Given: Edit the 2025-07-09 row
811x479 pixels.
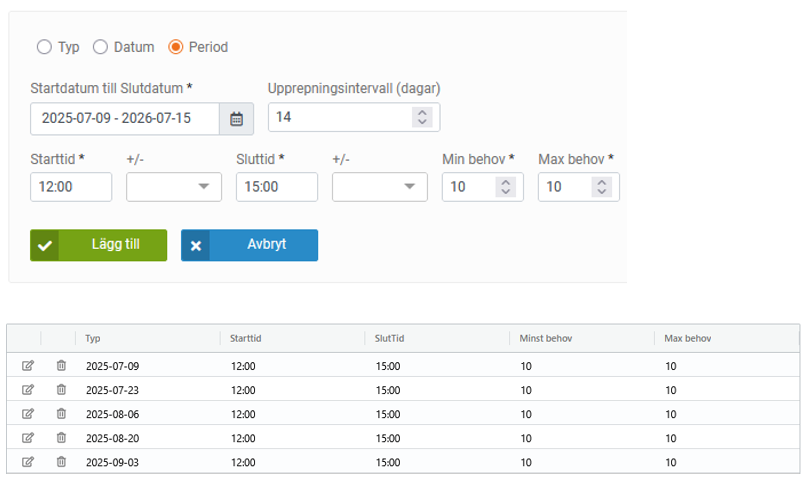Looking at the screenshot, I should pyautogui.click(x=28, y=366).
